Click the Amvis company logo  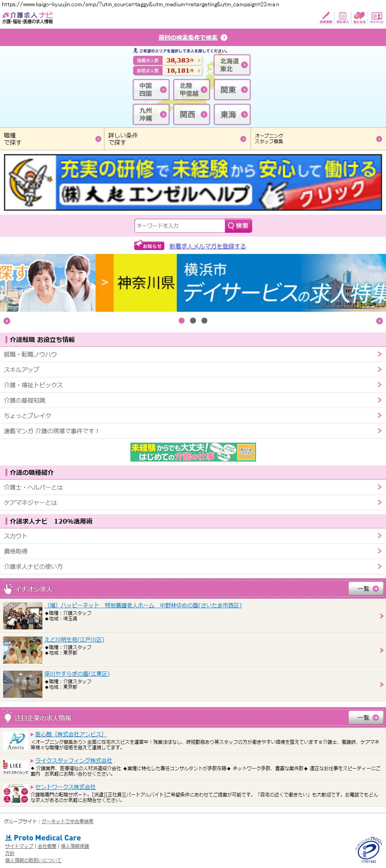(x=16, y=741)
